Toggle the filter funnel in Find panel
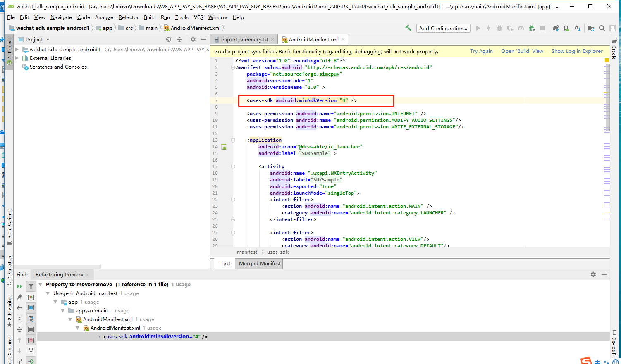The height and width of the screenshot is (364, 621). point(31,286)
